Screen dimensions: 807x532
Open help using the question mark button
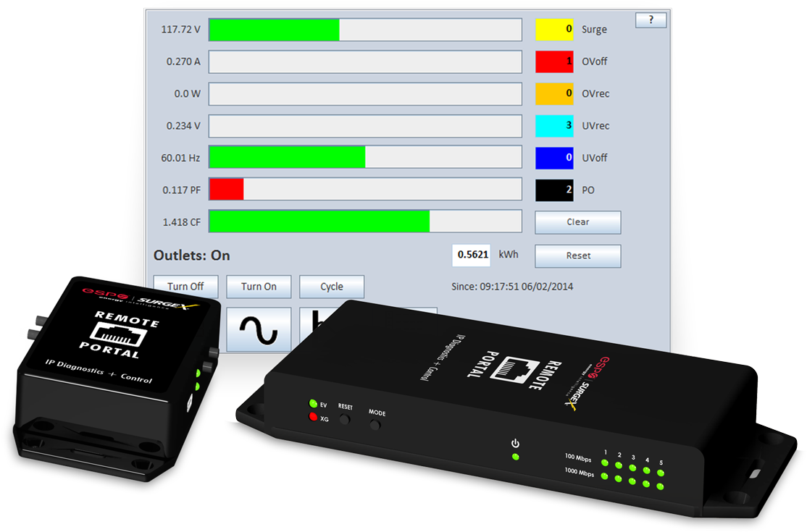pyautogui.click(x=650, y=20)
